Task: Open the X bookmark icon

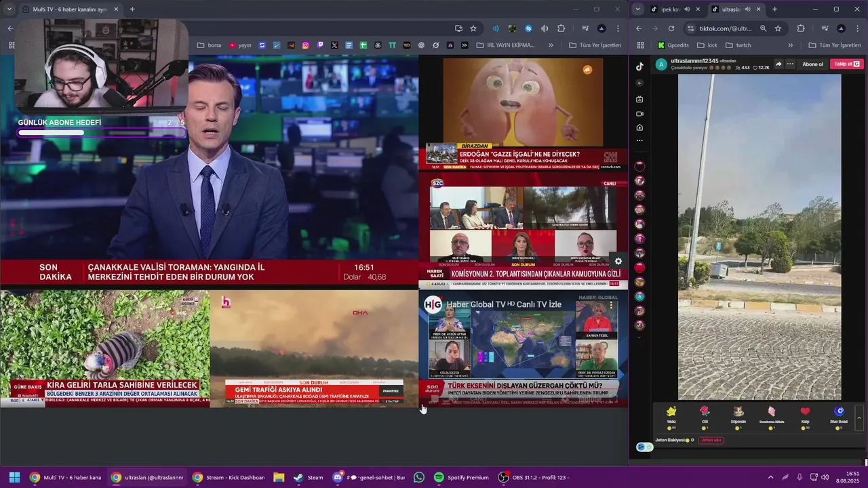Action: (334, 45)
